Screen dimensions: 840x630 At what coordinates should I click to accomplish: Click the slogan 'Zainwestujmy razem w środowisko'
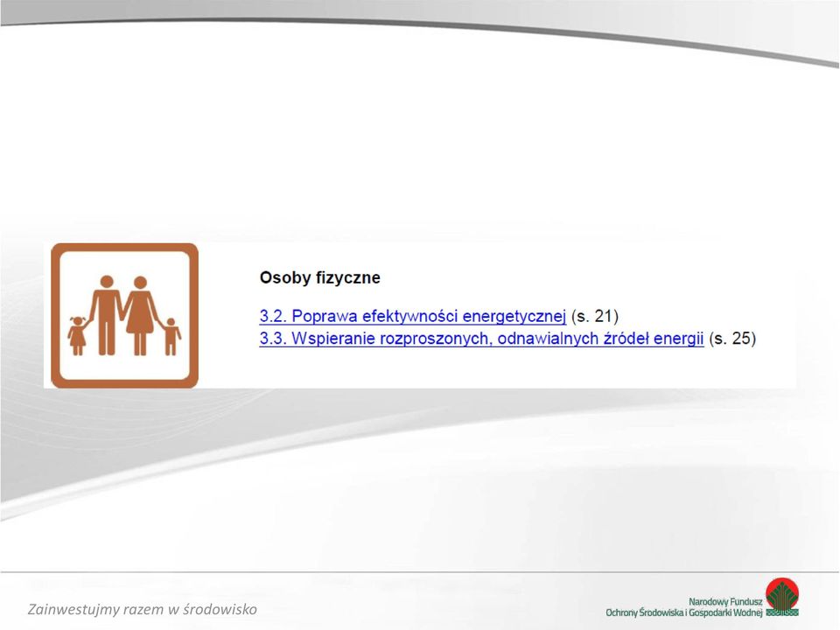coord(143,609)
